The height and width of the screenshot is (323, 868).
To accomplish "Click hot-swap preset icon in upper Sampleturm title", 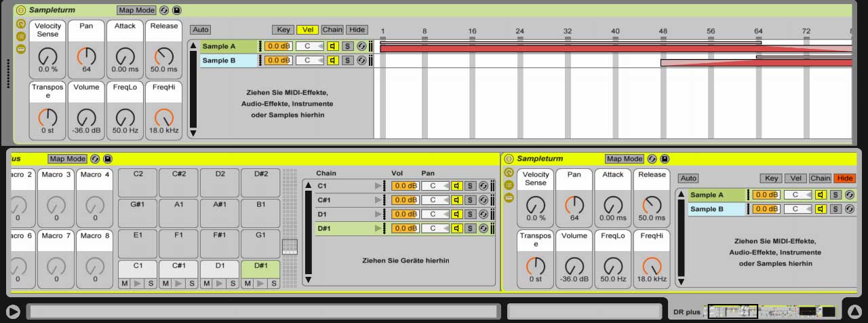I will click(164, 10).
